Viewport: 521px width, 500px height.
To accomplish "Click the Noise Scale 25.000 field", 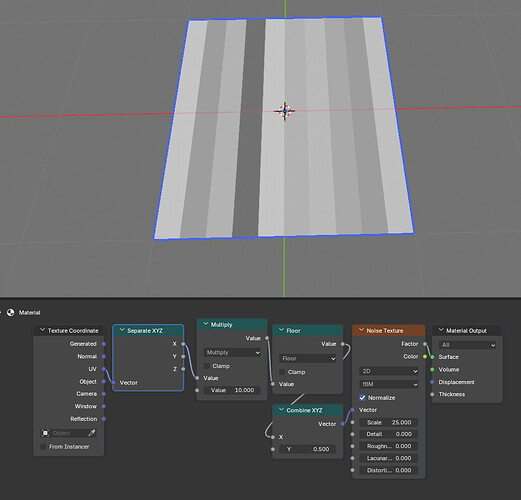I will [x=389, y=422].
